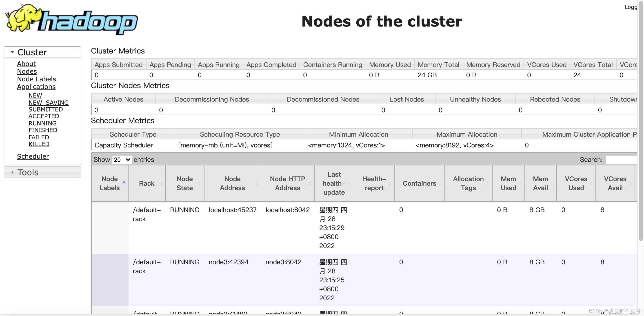Image resolution: width=644 pixels, height=316 pixels.
Task: Sort by Last health-update column
Action: 334,183
